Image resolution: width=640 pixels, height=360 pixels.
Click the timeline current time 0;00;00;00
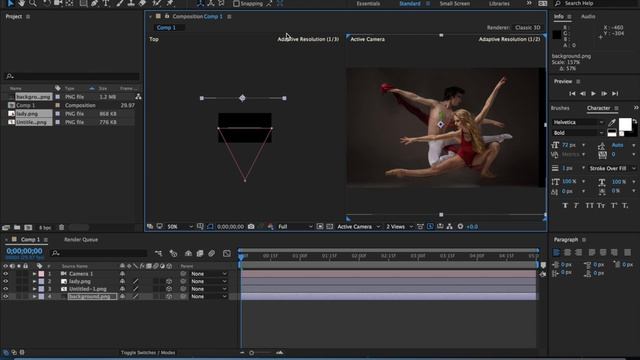(x=24, y=251)
